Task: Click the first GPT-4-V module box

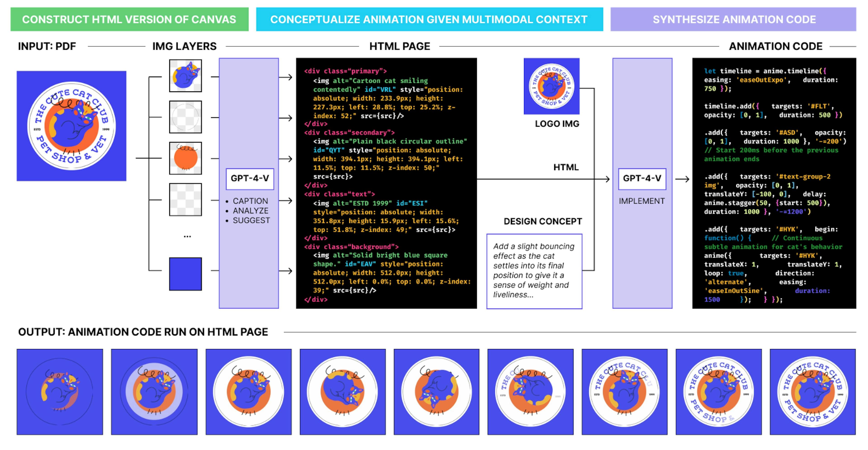Action: tap(250, 179)
